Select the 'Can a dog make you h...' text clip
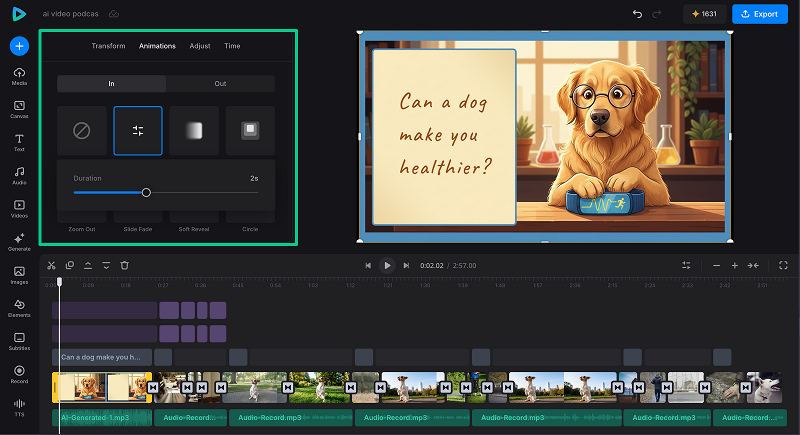800x435 pixels. pos(102,357)
